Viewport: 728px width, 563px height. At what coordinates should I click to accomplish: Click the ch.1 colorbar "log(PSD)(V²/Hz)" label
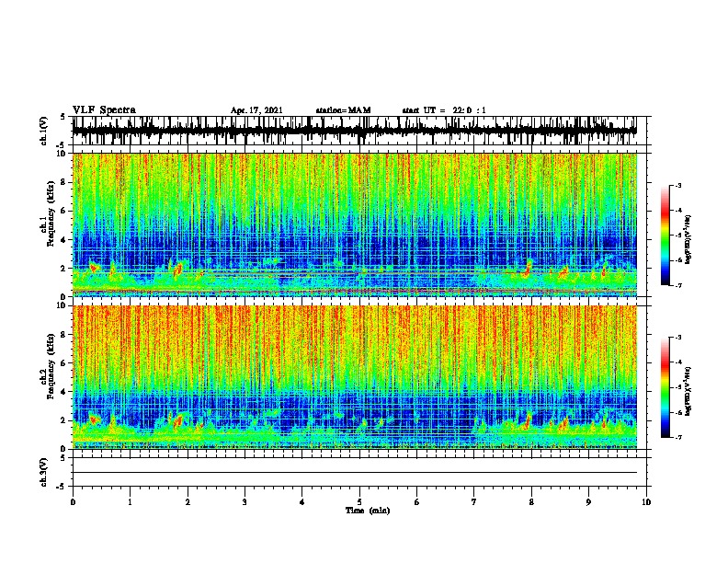pyautogui.click(x=688, y=239)
